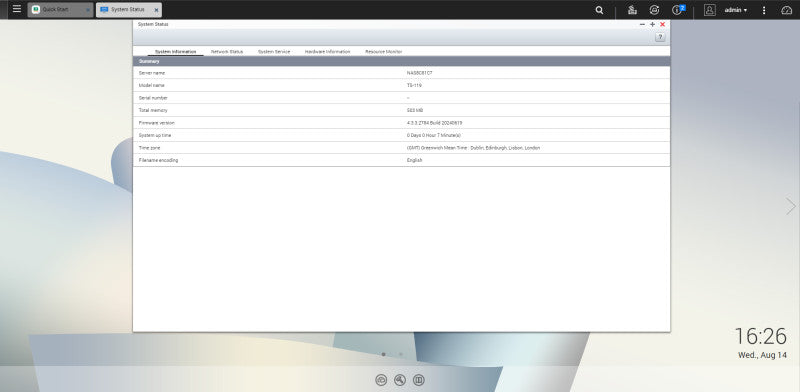Open external devices icon in top bar
The image size is (800, 392).
632,10
